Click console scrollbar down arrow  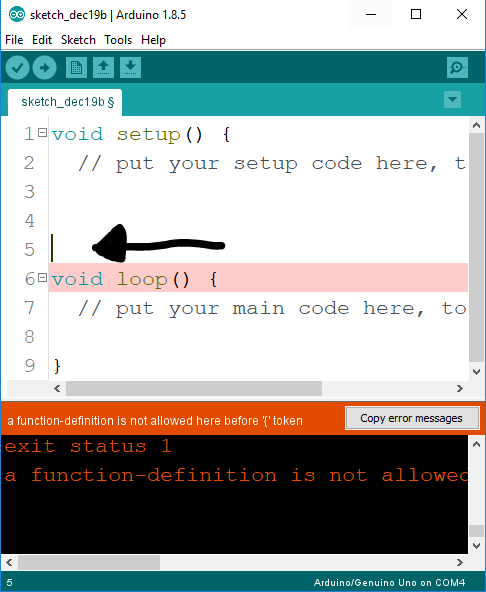(476, 546)
